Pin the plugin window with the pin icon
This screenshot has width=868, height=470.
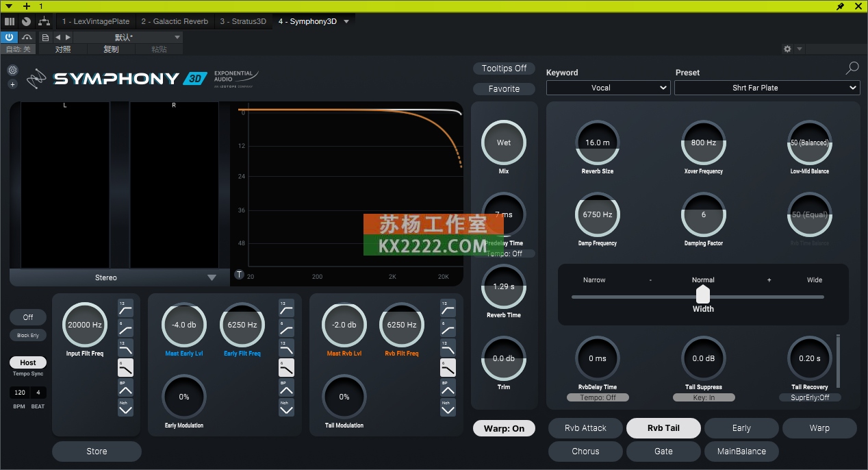pyautogui.click(x=841, y=6)
